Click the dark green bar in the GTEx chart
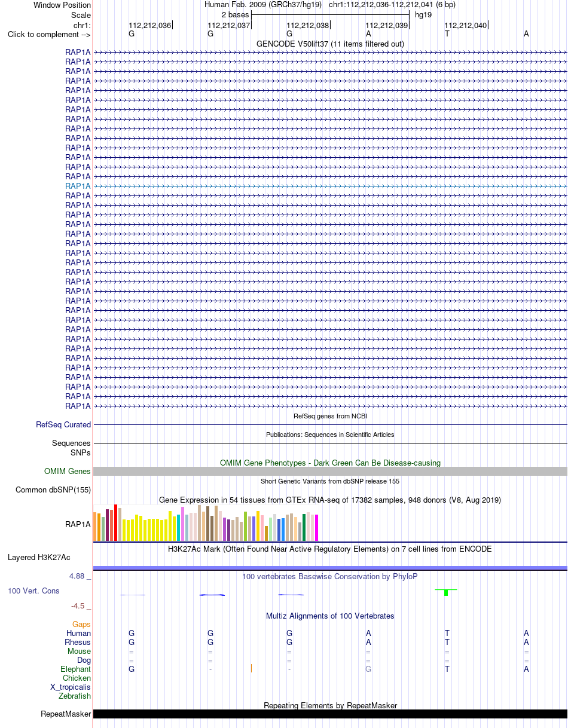The height and width of the screenshot is (728, 568). pyautogui.click(x=304, y=528)
